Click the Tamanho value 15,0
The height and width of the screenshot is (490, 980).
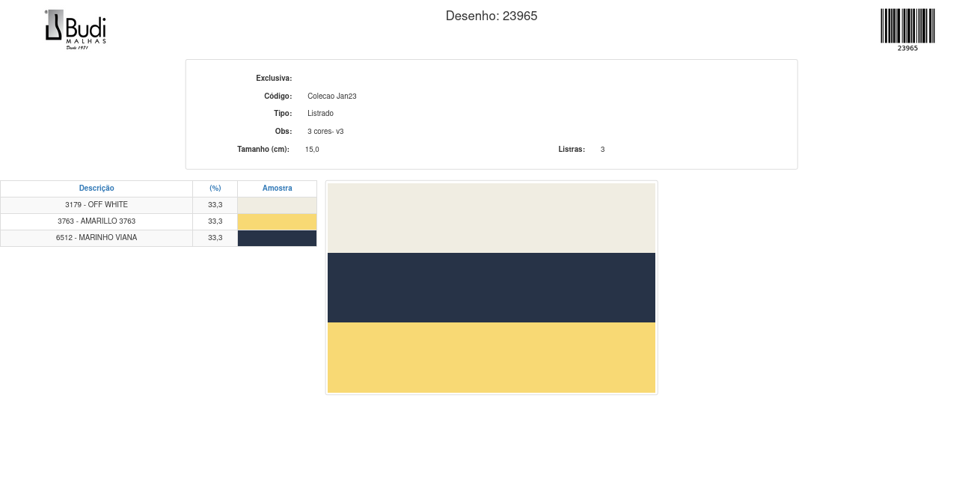pyautogui.click(x=312, y=150)
